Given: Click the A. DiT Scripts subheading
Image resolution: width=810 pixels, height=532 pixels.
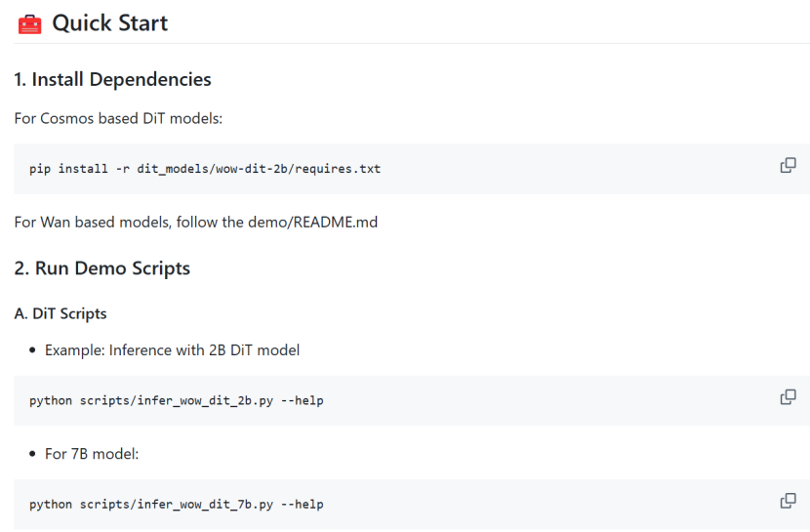Looking at the screenshot, I should [60, 314].
